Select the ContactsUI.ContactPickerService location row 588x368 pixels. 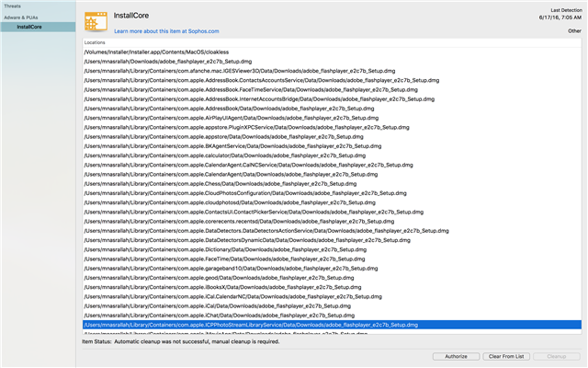coord(332,212)
